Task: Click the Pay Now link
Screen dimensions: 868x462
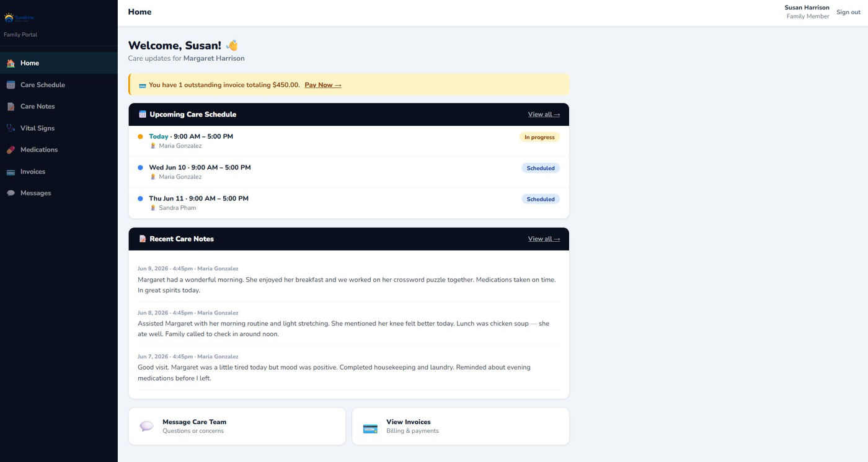Action: click(323, 85)
